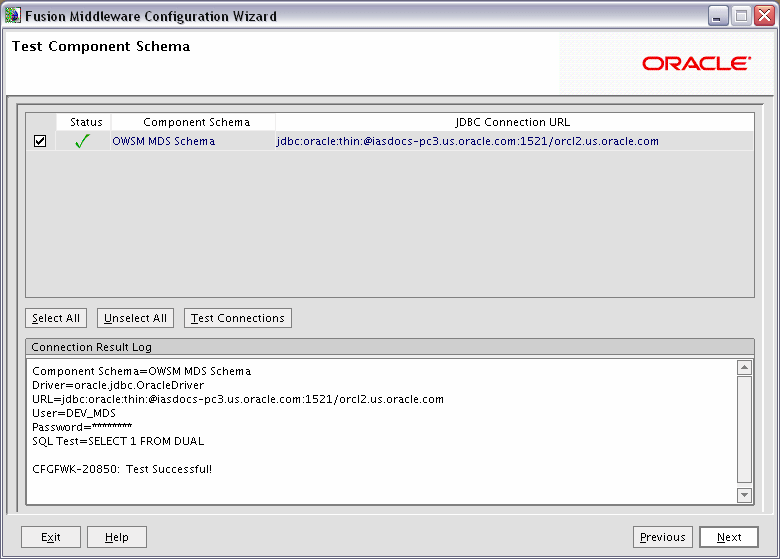Click the Password log line
The image size is (780, 559).
(82, 427)
